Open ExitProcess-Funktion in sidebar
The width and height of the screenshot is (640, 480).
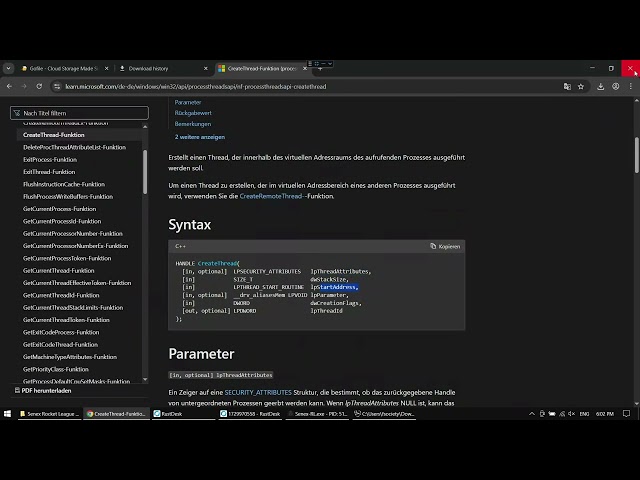[x=50, y=160]
